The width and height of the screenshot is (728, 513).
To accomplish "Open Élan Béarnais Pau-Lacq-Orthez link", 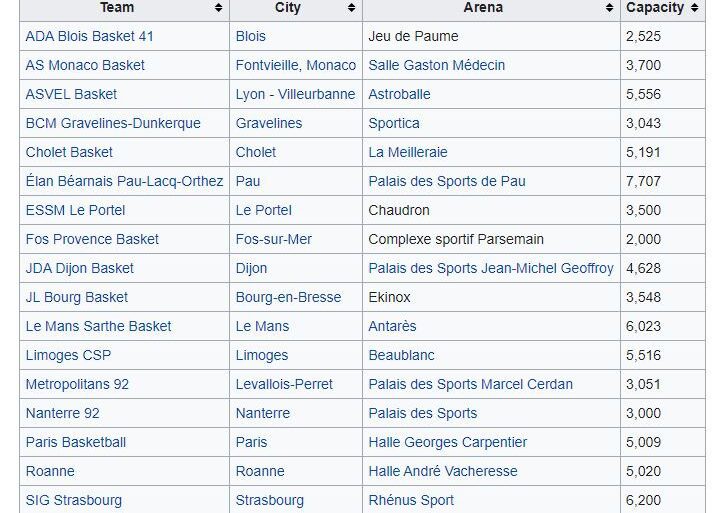I will (x=124, y=181).
